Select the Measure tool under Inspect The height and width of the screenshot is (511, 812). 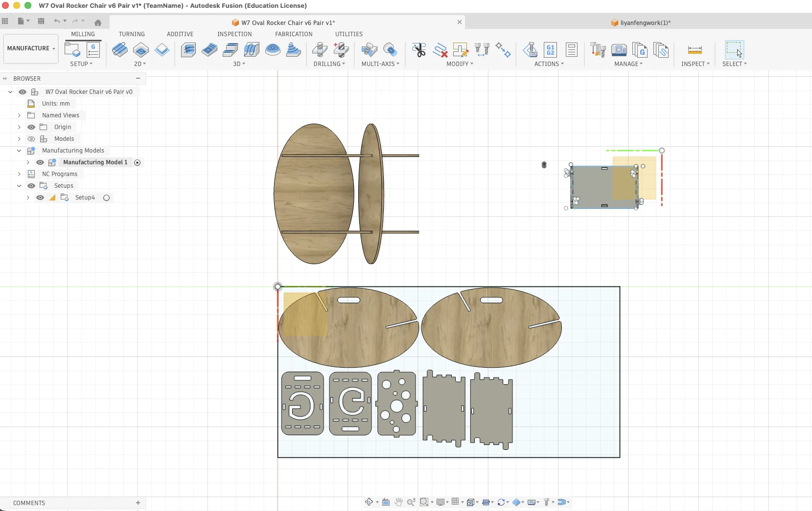coord(695,50)
